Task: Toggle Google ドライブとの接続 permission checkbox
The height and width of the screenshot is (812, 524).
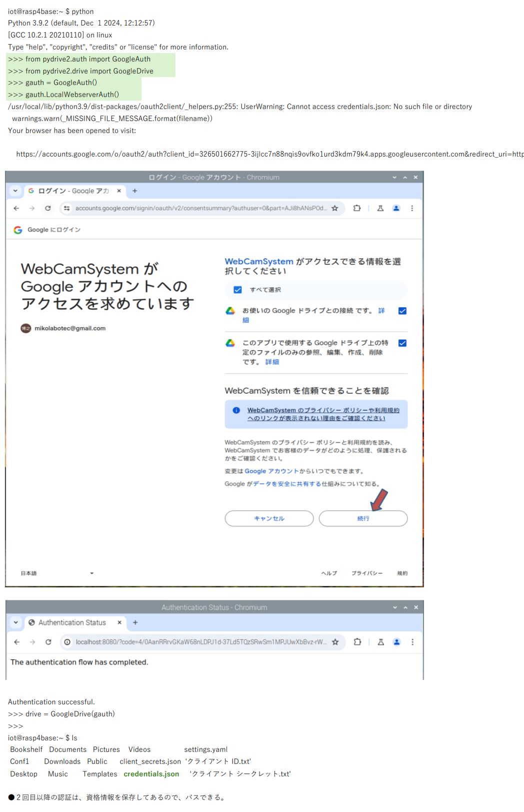Action: click(x=402, y=311)
